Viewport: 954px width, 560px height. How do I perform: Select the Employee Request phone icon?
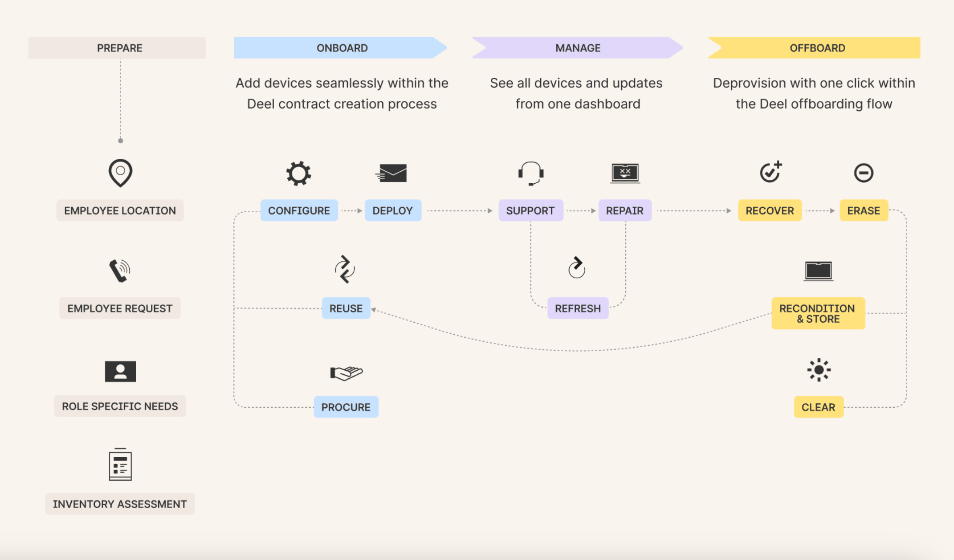coord(119,270)
